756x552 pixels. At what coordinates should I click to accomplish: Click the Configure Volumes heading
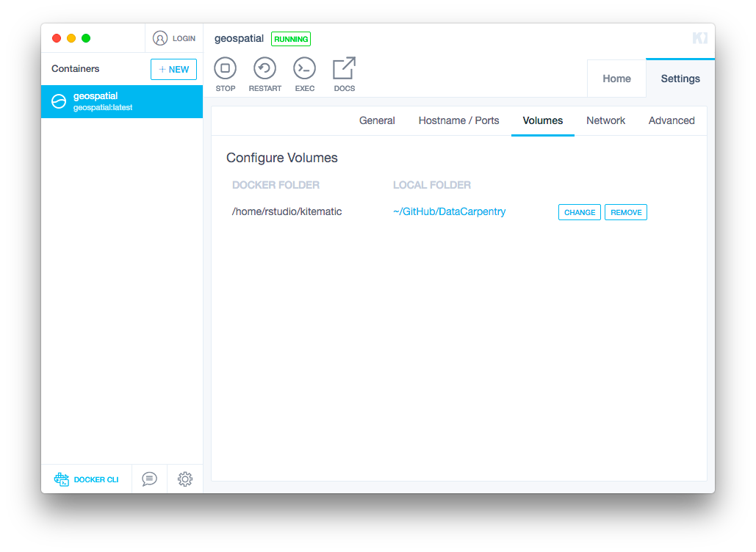click(x=282, y=158)
